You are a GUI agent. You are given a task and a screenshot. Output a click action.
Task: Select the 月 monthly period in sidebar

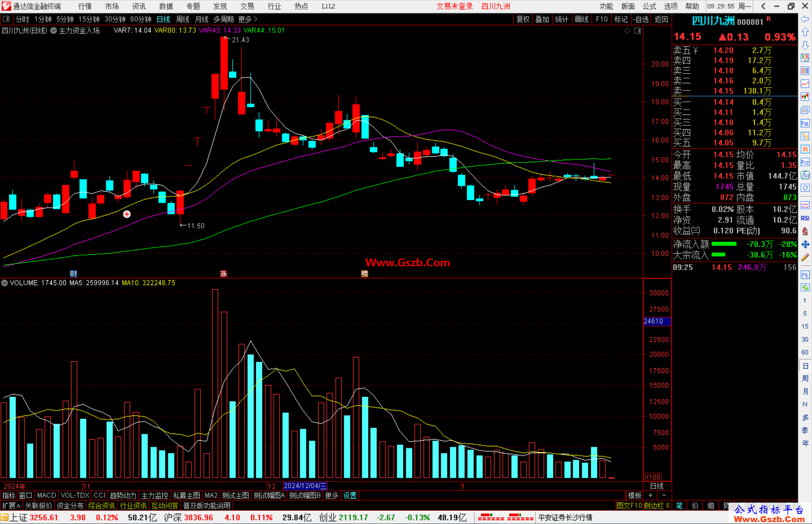click(805, 391)
